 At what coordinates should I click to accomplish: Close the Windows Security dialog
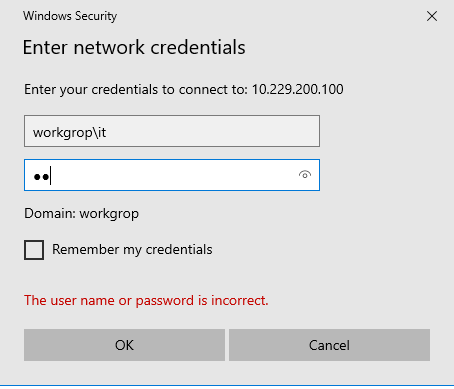[x=432, y=16]
